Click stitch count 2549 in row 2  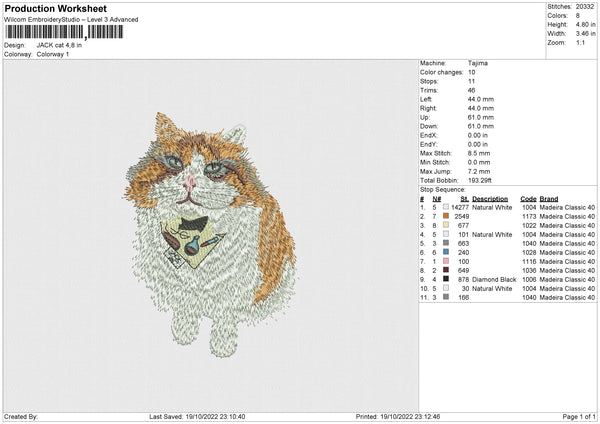(x=461, y=216)
